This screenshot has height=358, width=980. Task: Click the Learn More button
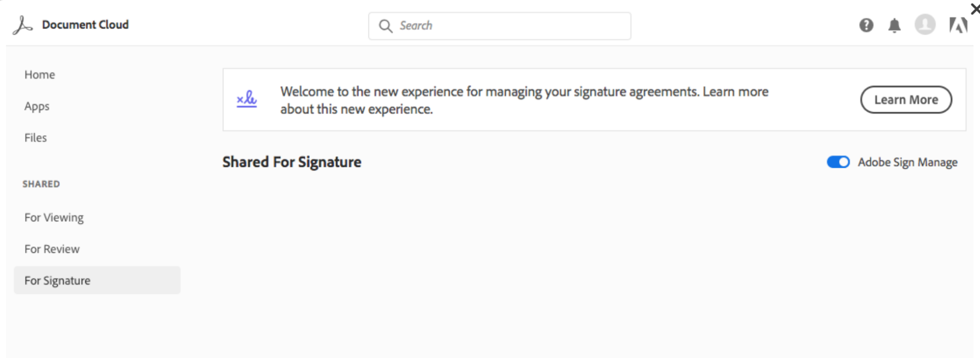point(906,99)
